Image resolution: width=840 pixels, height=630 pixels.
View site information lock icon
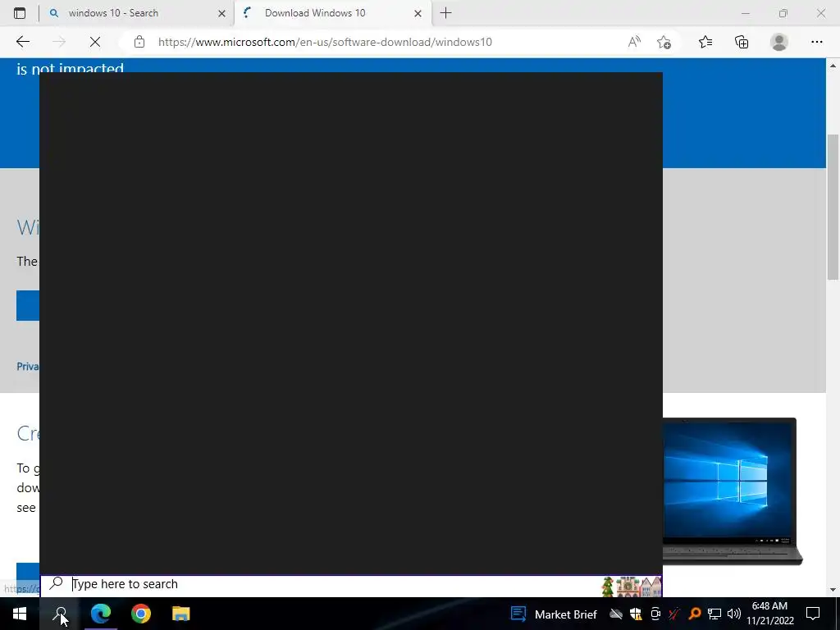pyautogui.click(x=139, y=42)
